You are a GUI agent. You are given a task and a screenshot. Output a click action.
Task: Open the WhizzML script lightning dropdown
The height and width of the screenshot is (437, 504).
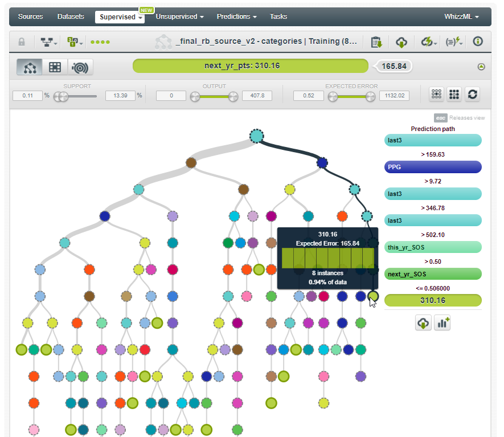453,42
